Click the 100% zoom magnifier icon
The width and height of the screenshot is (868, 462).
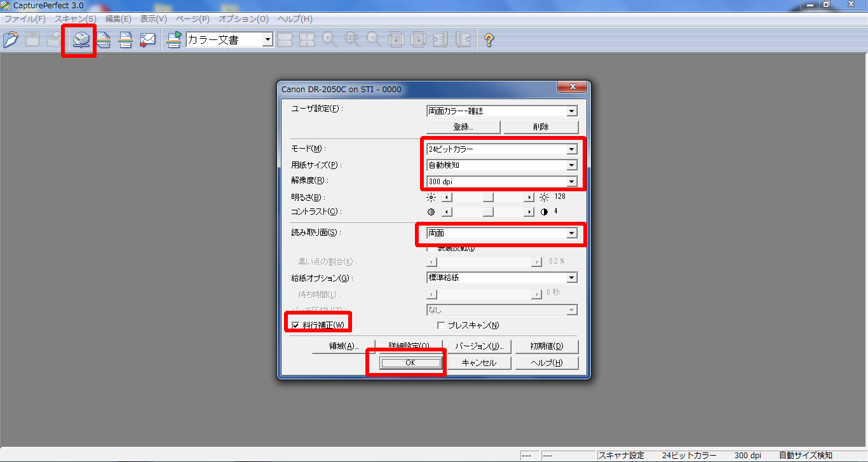(352, 40)
